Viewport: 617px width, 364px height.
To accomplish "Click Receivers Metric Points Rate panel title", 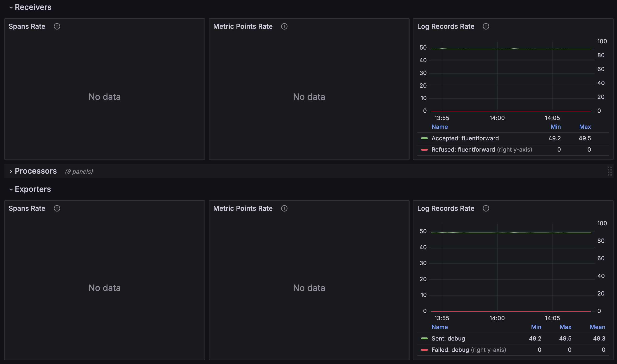I will click(x=243, y=27).
